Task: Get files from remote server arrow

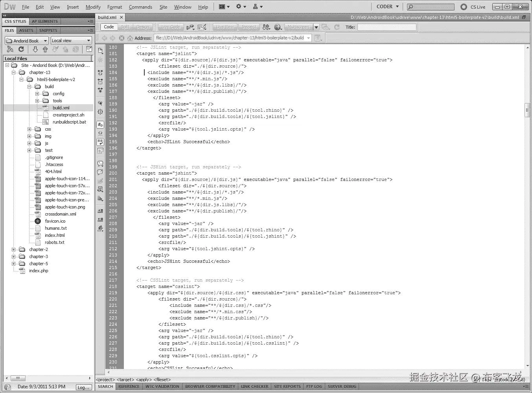Action: point(35,49)
